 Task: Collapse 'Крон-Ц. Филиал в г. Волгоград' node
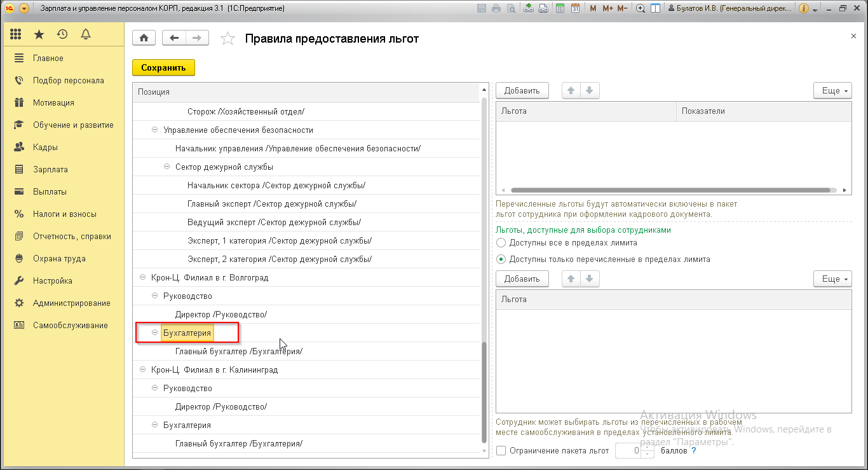(142, 277)
